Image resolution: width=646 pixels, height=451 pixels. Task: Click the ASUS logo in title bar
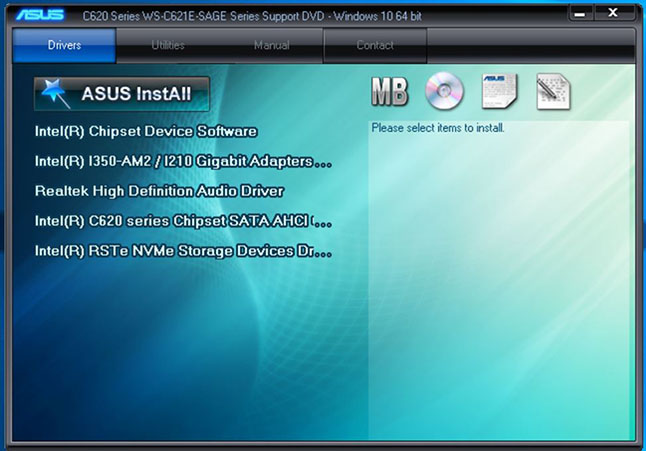(x=40, y=15)
